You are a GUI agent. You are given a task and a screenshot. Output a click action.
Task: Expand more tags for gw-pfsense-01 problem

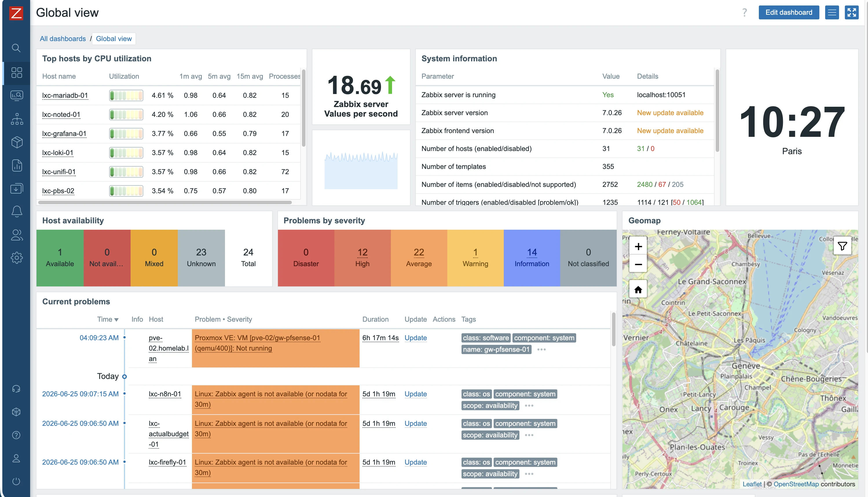(541, 349)
